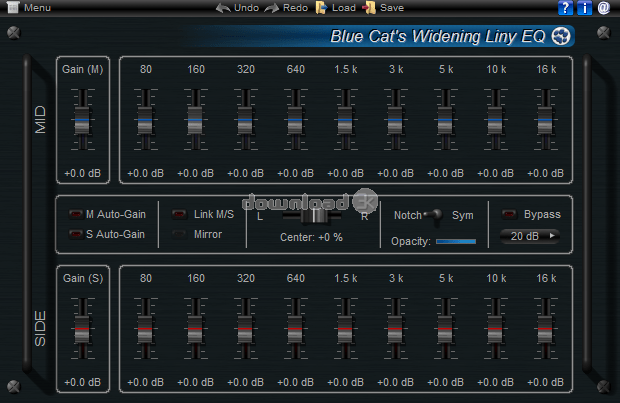Toggle M Auto-Gain LED
620x403 pixels.
tap(76, 214)
